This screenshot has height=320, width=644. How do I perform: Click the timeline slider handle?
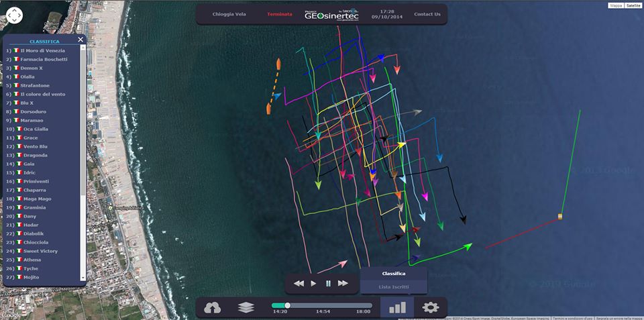tap(287, 305)
